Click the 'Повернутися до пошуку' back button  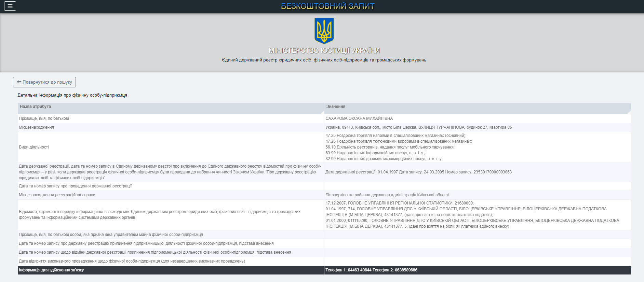[x=44, y=82]
